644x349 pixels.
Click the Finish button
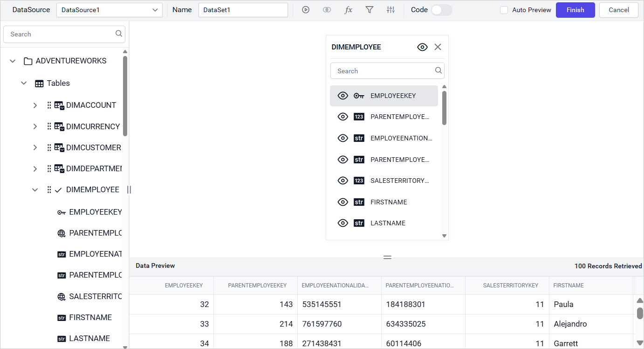[575, 10]
